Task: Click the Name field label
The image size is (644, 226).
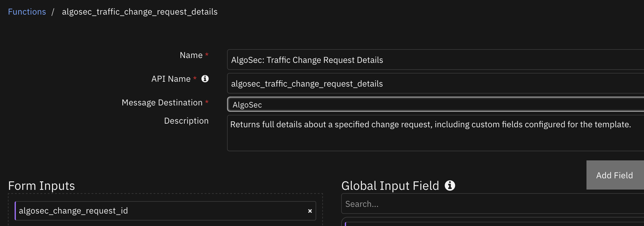Action: (x=191, y=55)
